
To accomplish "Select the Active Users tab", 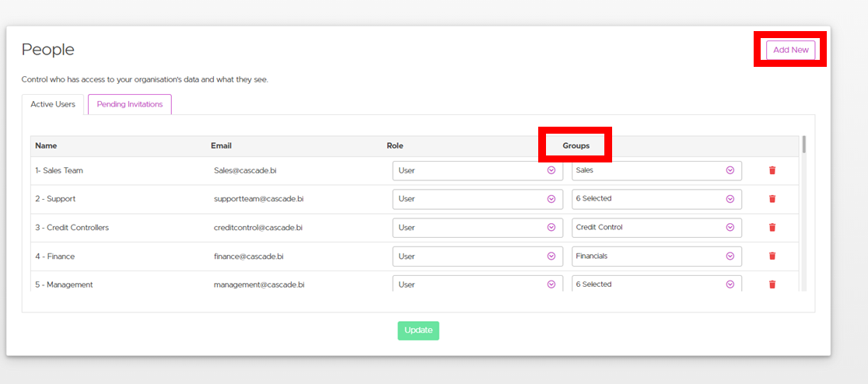I will [x=53, y=104].
